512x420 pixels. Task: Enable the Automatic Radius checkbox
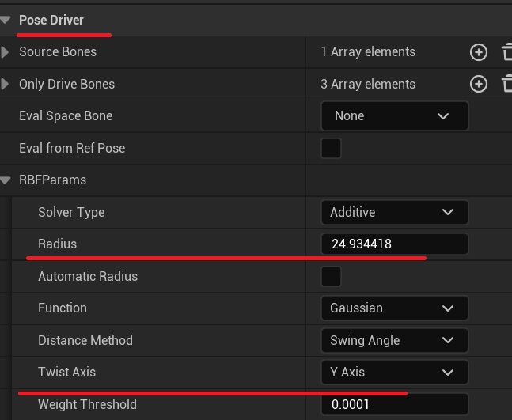(x=331, y=276)
